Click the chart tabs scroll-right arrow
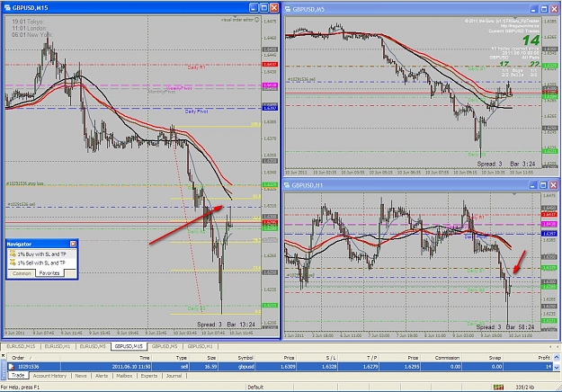The height and width of the screenshot is (392, 562). pyautogui.click(x=558, y=346)
